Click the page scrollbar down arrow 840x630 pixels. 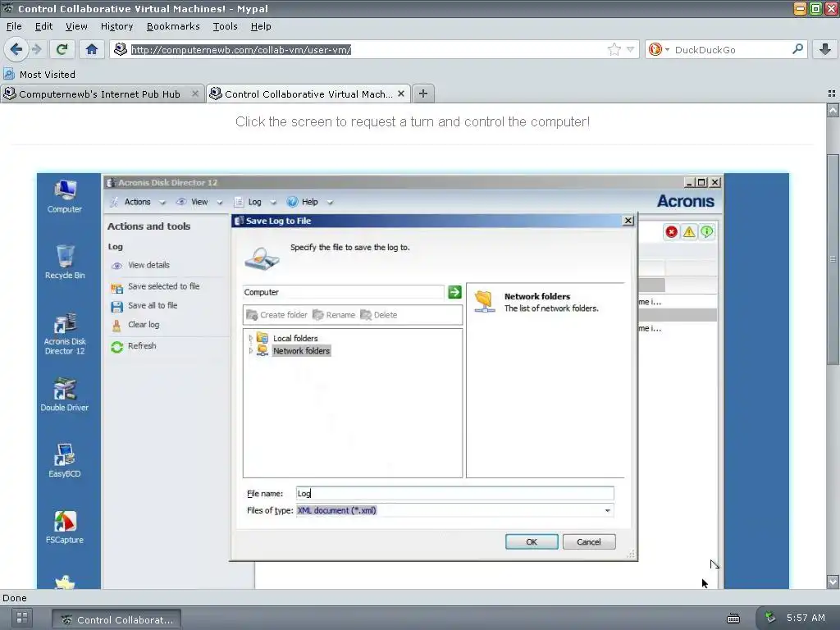[x=833, y=582]
